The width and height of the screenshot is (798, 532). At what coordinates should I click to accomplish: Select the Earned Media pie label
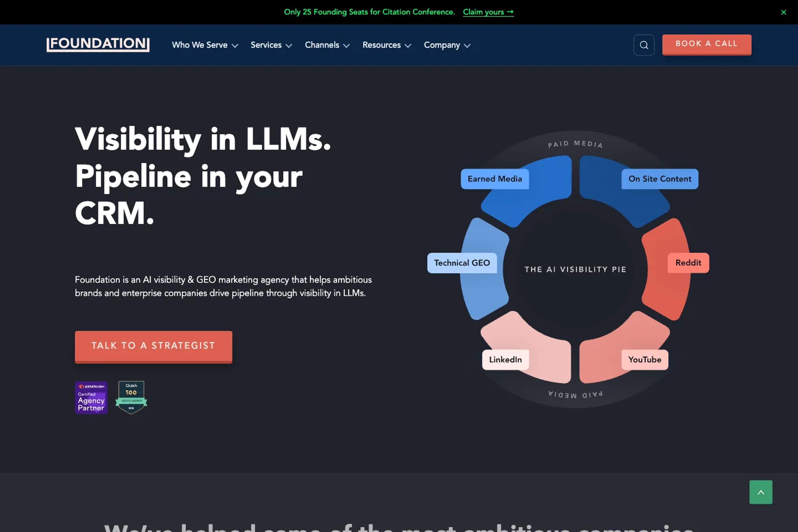pos(495,179)
